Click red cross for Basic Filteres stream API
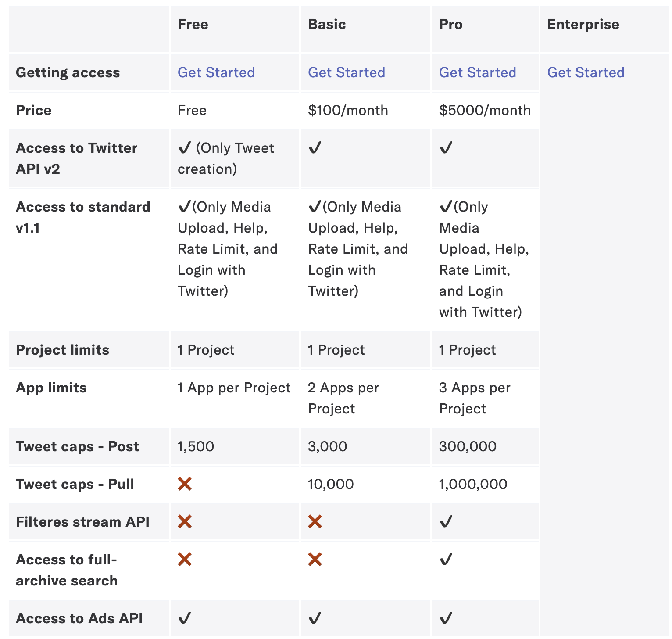The width and height of the screenshot is (672, 639). tap(315, 522)
